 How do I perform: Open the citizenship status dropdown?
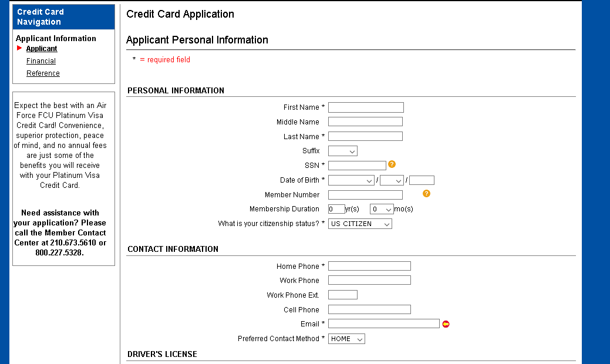click(359, 224)
